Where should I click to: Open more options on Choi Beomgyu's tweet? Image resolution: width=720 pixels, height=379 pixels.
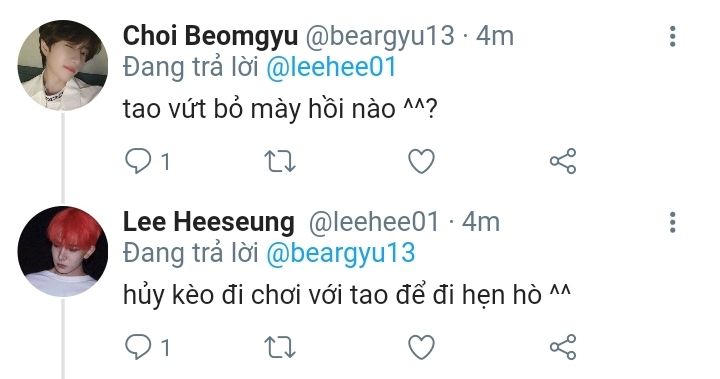click(673, 36)
